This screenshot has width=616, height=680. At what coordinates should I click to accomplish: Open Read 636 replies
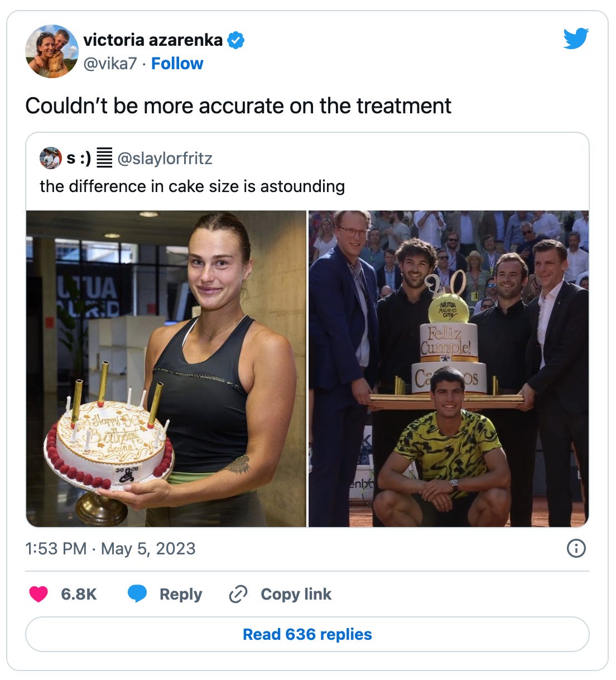pyautogui.click(x=307, y=634)
